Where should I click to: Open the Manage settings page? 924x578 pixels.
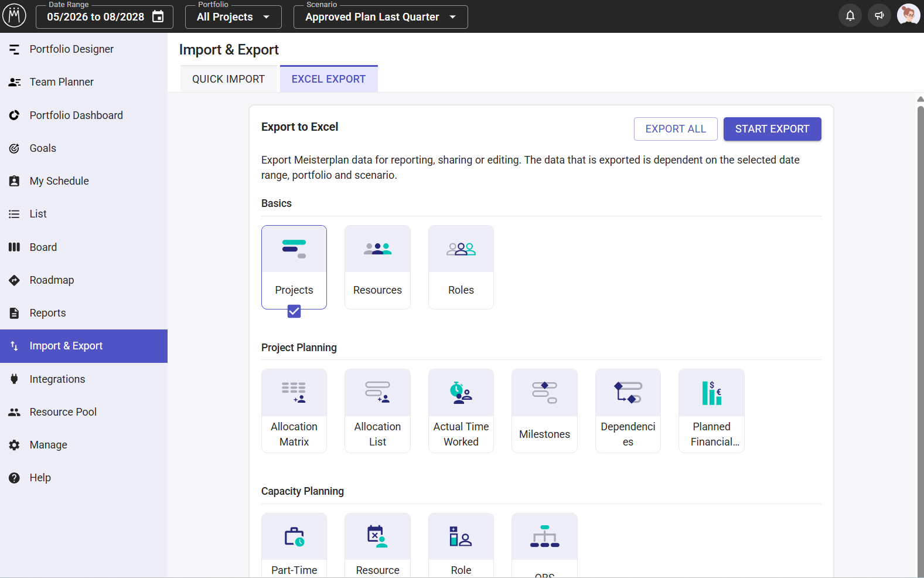[x=84, y=445]
